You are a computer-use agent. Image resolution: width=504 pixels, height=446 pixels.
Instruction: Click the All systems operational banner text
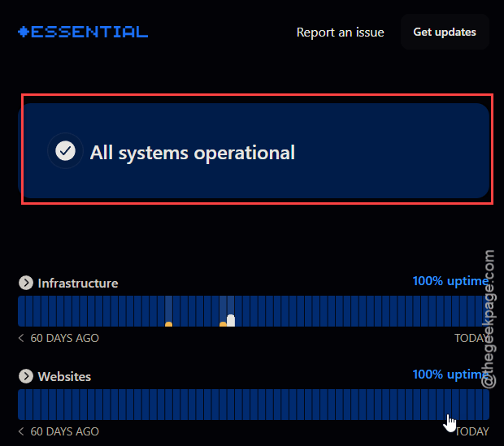tap(192, 152)
